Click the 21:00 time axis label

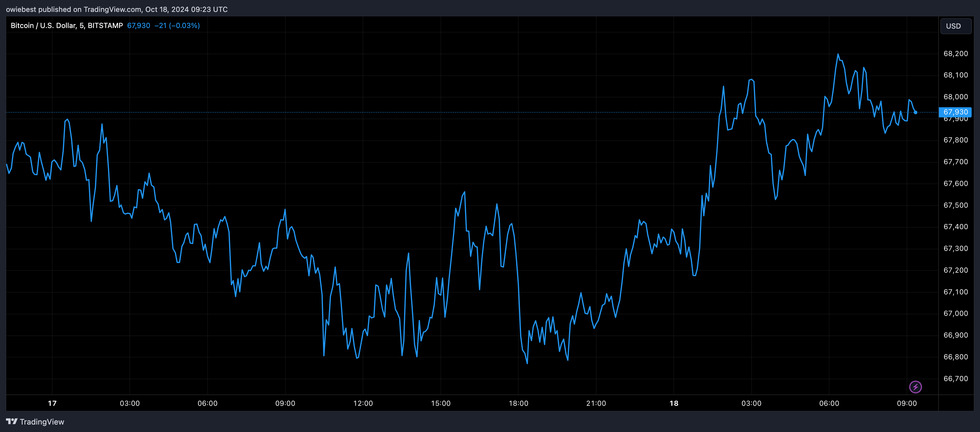(x=596, y=403)
